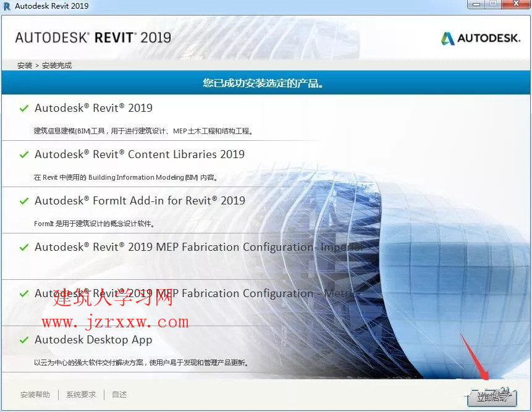Click the disabled maximize window button
The image size is (532, 412).
click(493, 4)
